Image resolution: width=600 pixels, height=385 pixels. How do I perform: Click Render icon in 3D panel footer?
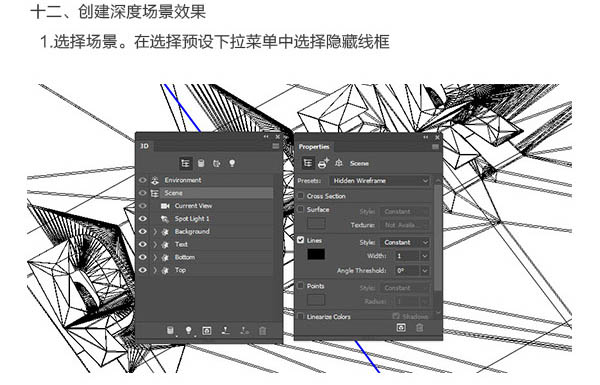point(207,331)
